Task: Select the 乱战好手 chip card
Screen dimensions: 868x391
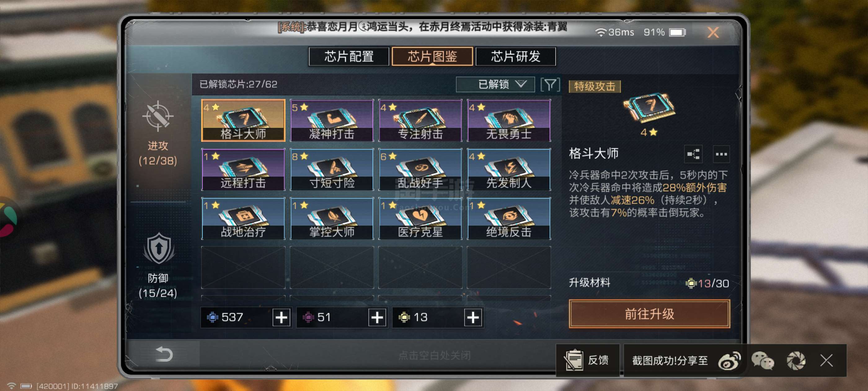Action: [x=420, y=169]
